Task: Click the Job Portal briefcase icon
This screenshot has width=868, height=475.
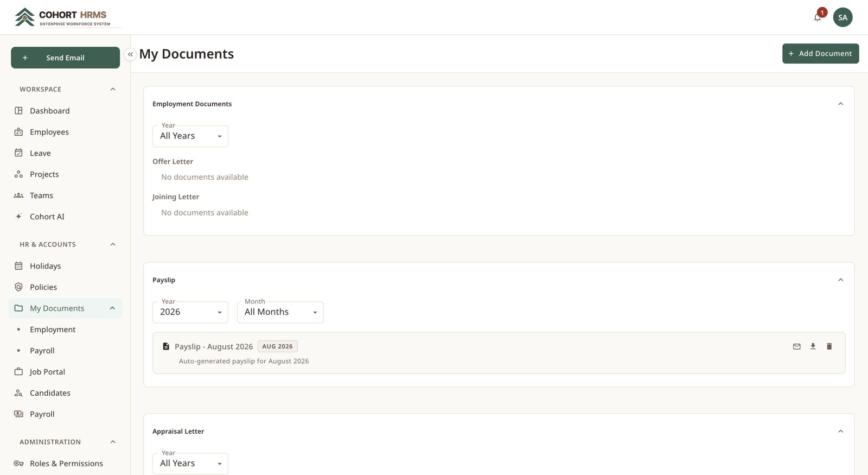Action: point(18,372)
